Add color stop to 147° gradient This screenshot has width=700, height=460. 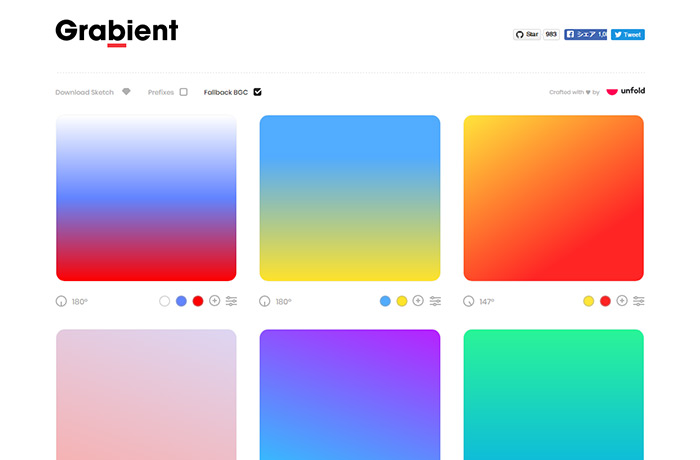tap(622, 301)
